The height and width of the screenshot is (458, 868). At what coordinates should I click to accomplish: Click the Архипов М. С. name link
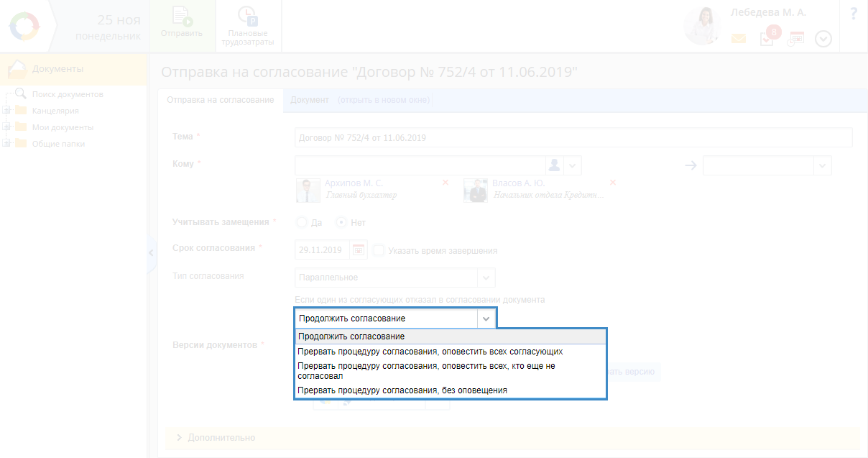354,183
